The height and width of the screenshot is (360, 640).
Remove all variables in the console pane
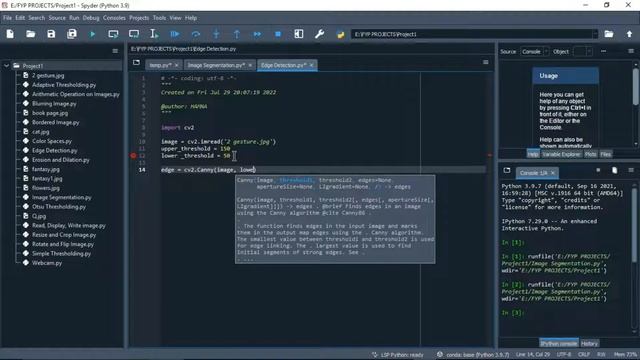click(x=615, y=170)
